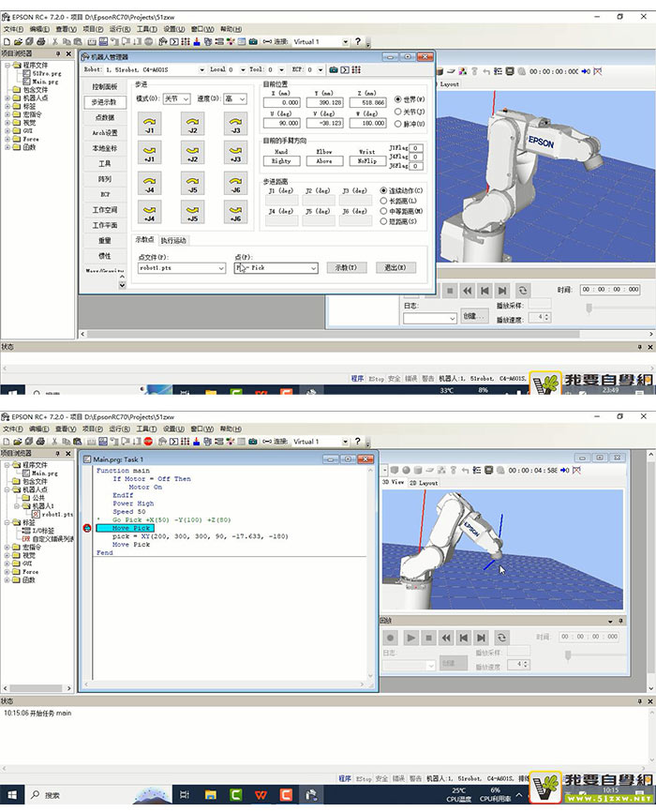The image size is (656, 812).
Task: Jog joint with the -J5 button
Action: pyautogui.click(x=193, y=184)
